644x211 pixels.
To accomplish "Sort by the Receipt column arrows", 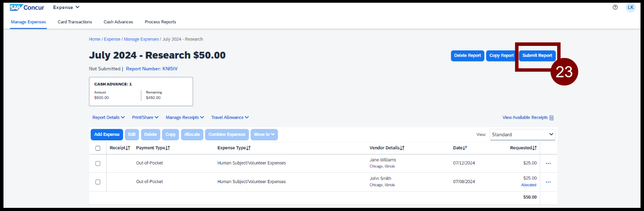I will (128, 148).
